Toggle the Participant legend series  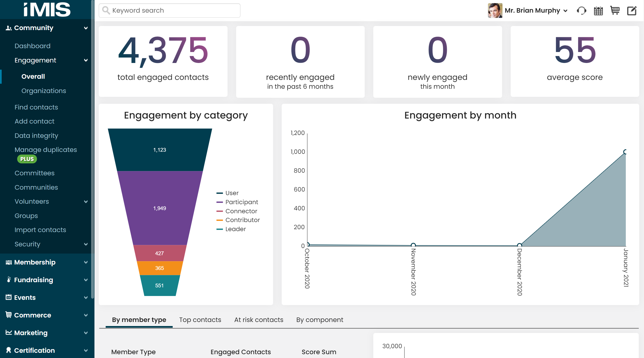point(241,202)
